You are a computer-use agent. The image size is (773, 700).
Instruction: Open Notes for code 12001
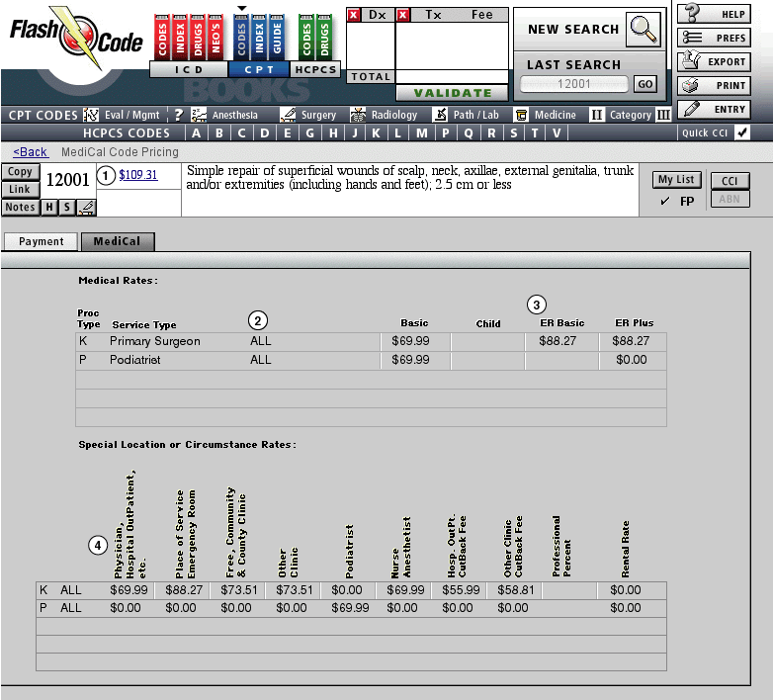pyautogui.click(x=20, y=207)
